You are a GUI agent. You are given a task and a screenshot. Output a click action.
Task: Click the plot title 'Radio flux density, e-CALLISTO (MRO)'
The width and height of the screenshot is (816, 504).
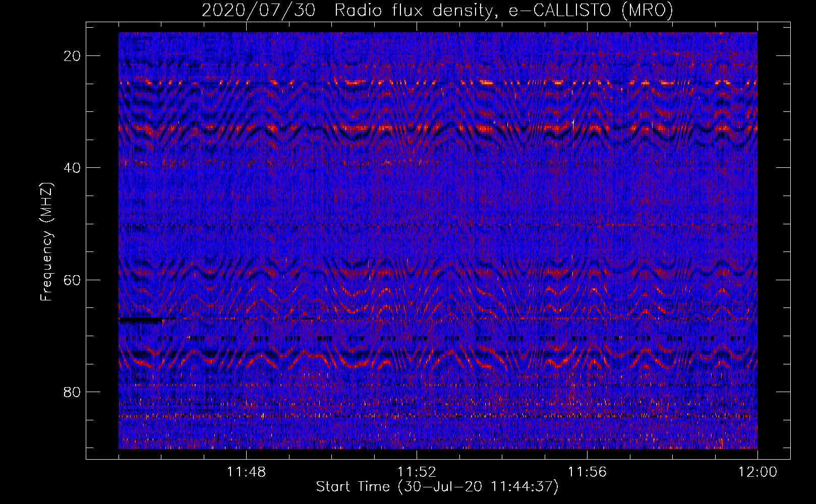click(x=503, y=10)
